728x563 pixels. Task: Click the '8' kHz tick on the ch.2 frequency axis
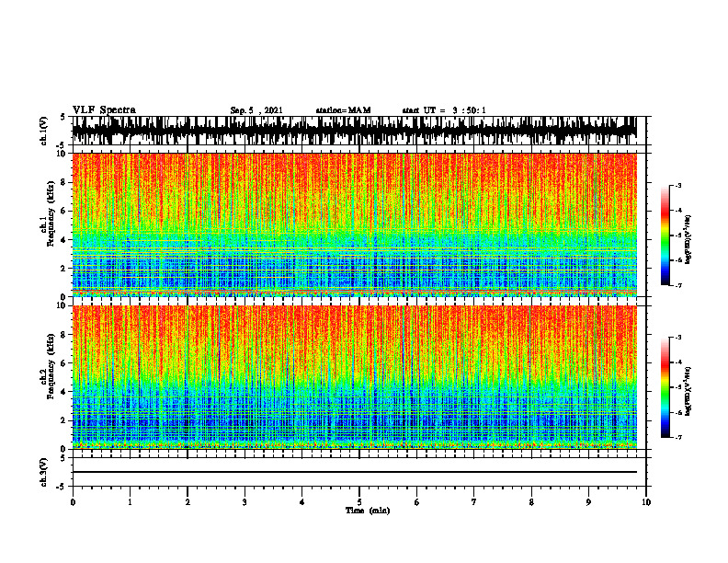(x=63, y=335)
